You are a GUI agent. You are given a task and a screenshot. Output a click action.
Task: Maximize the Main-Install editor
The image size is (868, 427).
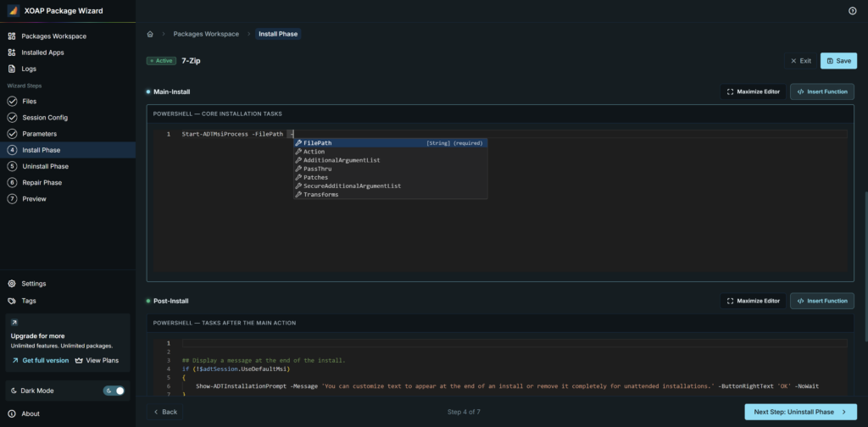pyautogui.click(x=753, y=91)
